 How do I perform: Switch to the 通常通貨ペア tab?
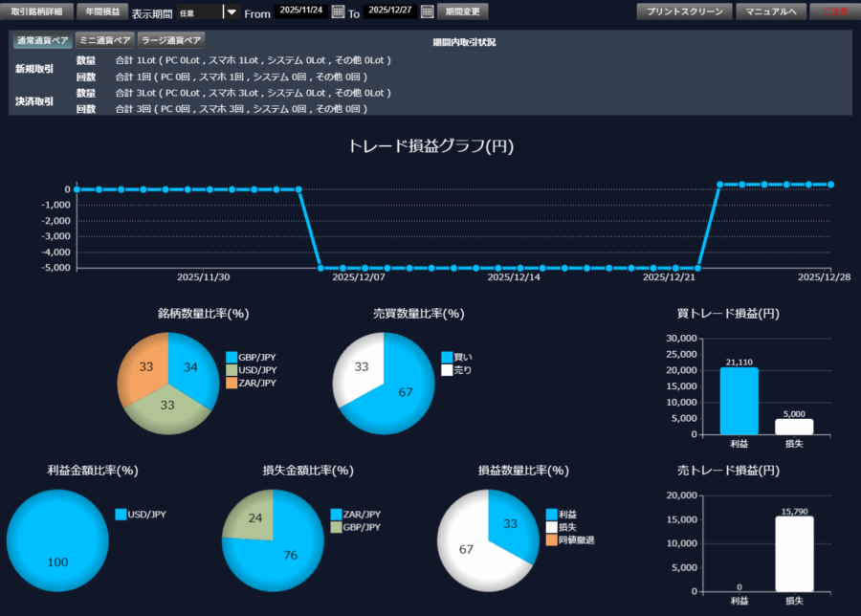pos(41,40)
